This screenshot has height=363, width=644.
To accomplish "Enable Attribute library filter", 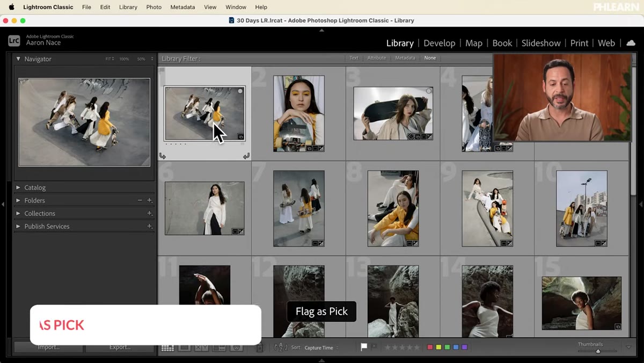I will (377, 58).
